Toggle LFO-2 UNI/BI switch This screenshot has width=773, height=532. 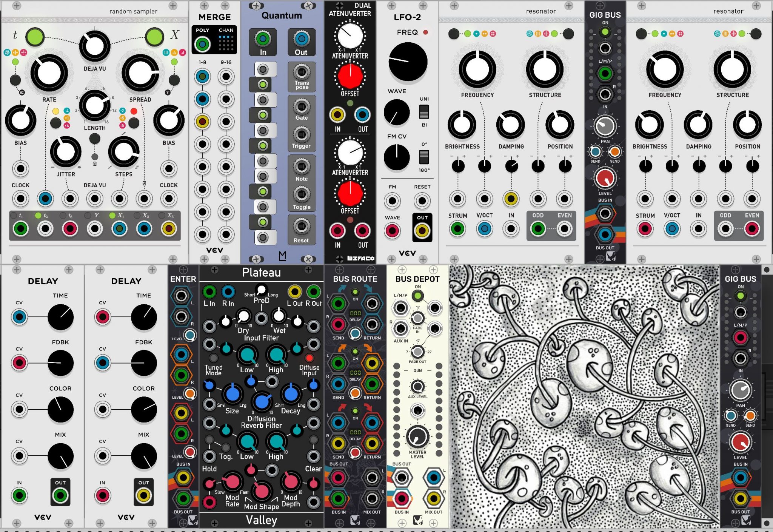click(424, 112)
